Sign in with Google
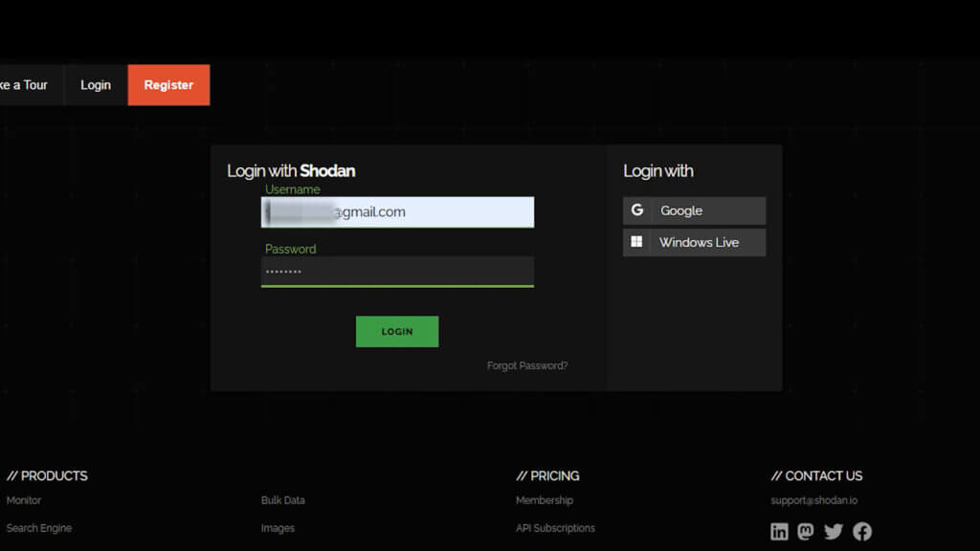Screen dimensions: 980x551 click(694, 209)
